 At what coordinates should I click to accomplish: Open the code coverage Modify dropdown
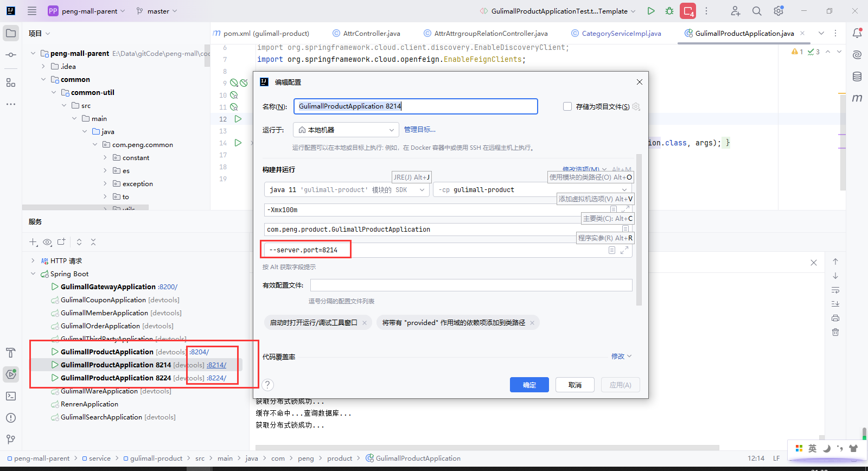coord(621,357)
